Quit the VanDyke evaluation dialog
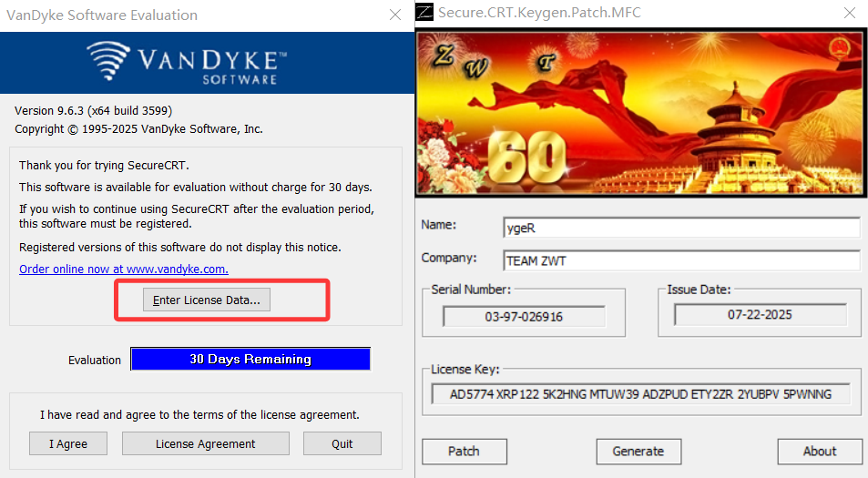868x478 pixels. tap(342, 443)
